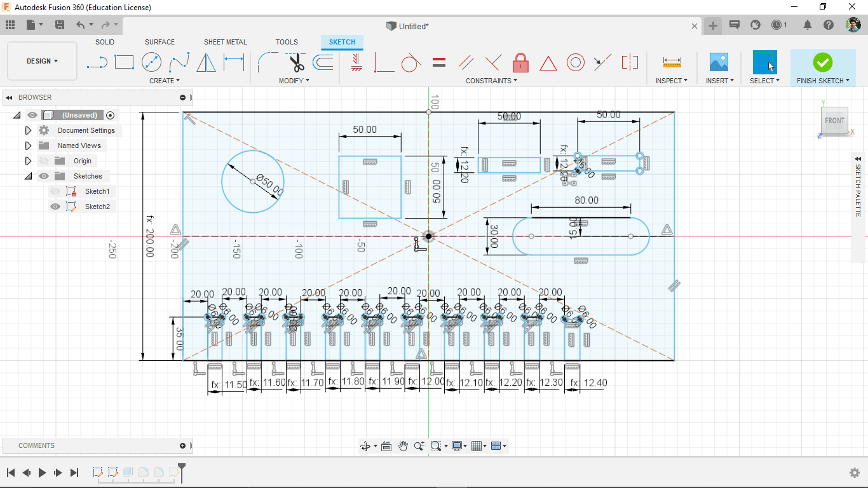Collapse the Sketches folder

click(x=28, y=176)
